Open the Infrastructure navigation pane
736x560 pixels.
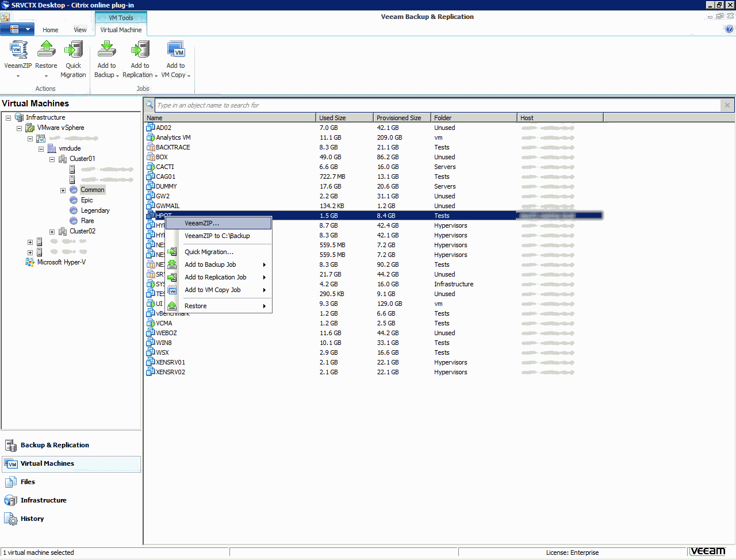[71, 500]
